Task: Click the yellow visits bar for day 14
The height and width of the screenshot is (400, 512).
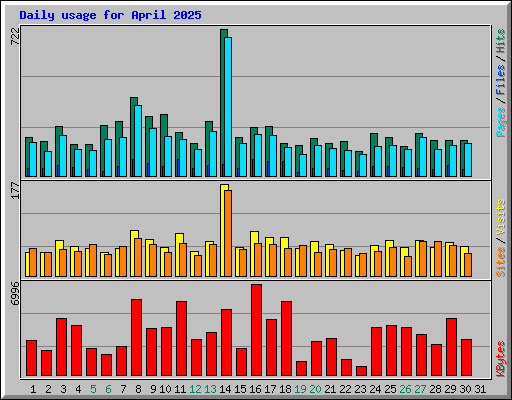Action: 222,230
